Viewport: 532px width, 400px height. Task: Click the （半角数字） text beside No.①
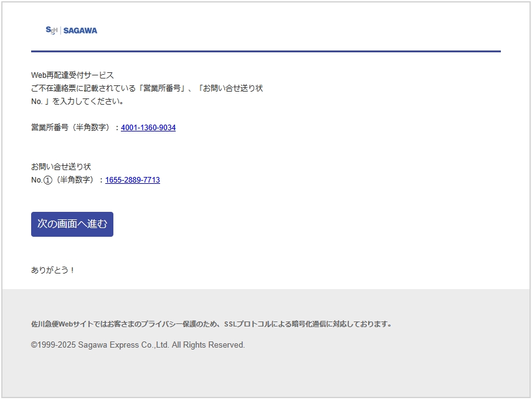[75, 180]
